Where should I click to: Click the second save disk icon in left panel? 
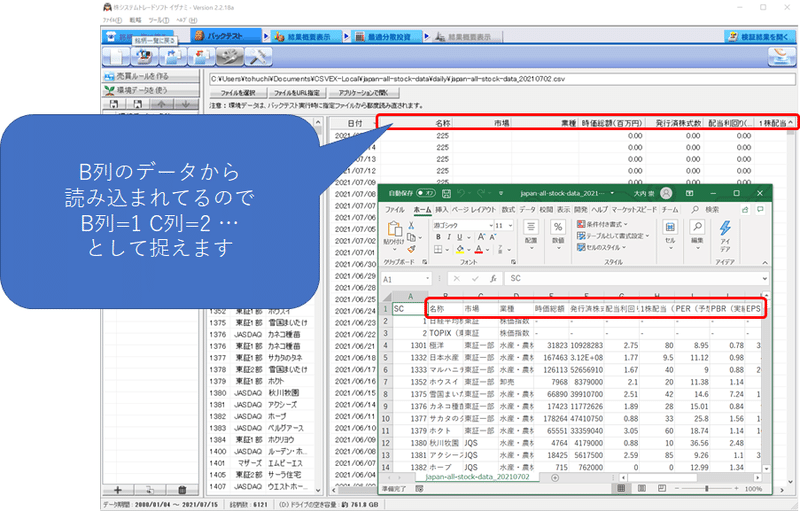(138, 104)
